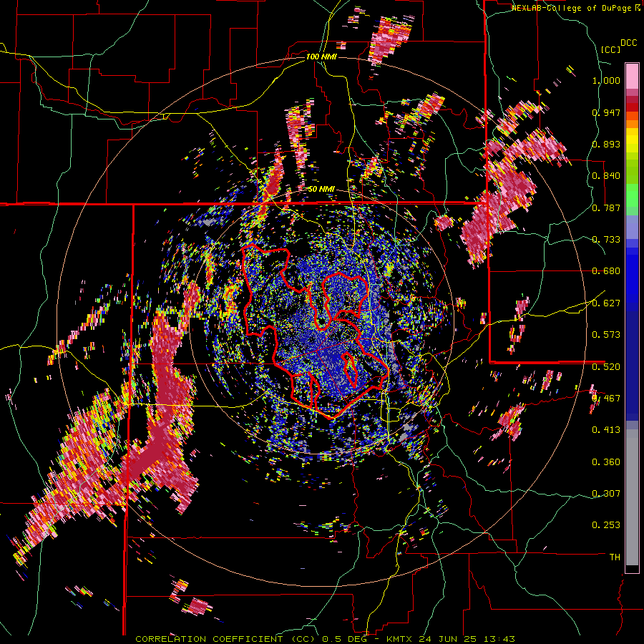Click the 100 NMI range ring label

point(321,57)
